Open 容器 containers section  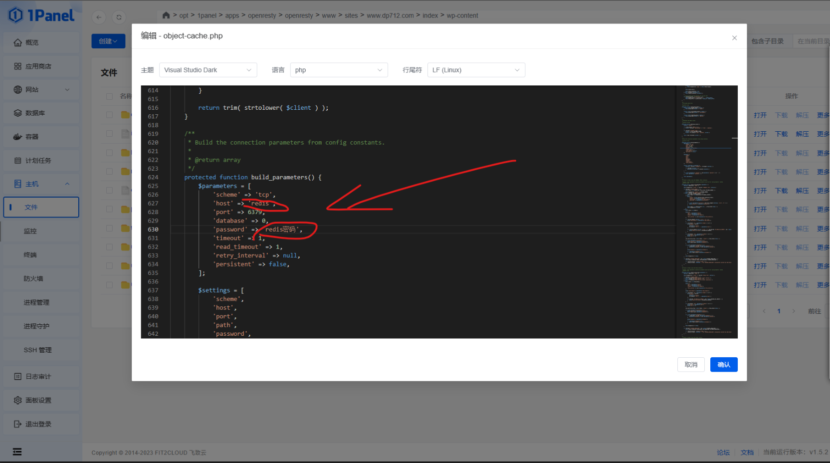(32, 136)
